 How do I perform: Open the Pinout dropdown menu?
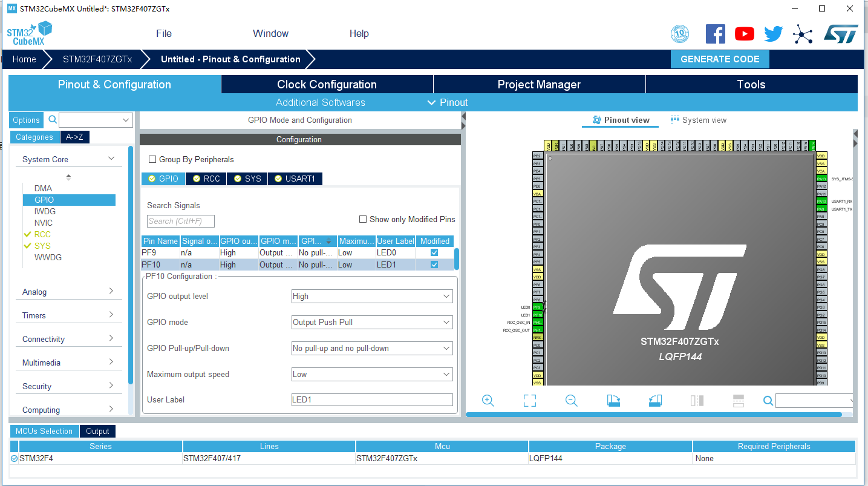448,102
